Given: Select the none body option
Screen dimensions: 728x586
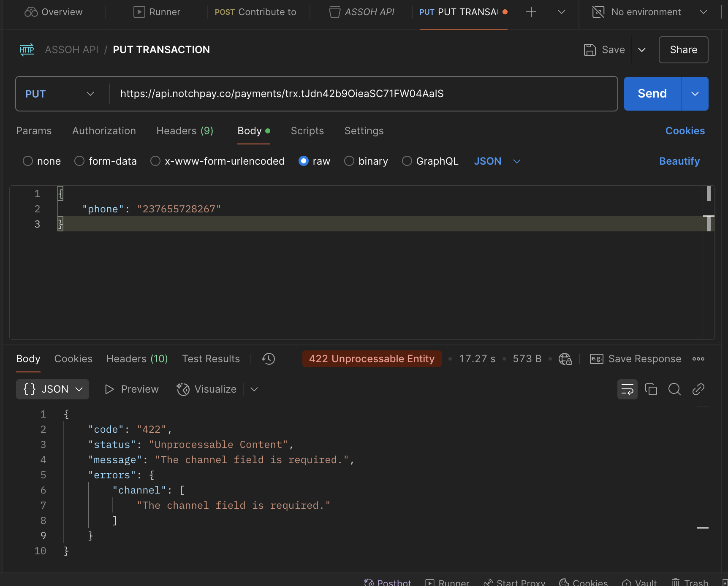Looking at the screenshot, I should pos(28,161).
